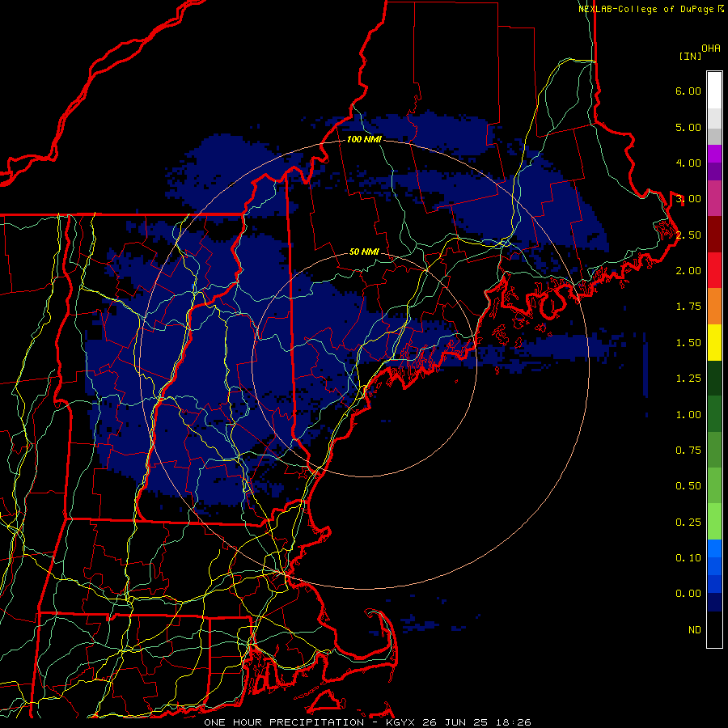Image resolution: width=728 pixels, height=728 pixels.
Task: Pick the darkest green swatch beside 1.25
Action: pyautogui.click(x=714, y=379)
